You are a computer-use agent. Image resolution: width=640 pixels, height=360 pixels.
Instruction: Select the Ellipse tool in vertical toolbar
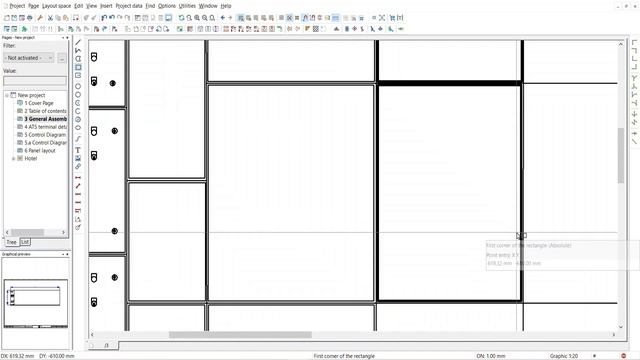78,128
